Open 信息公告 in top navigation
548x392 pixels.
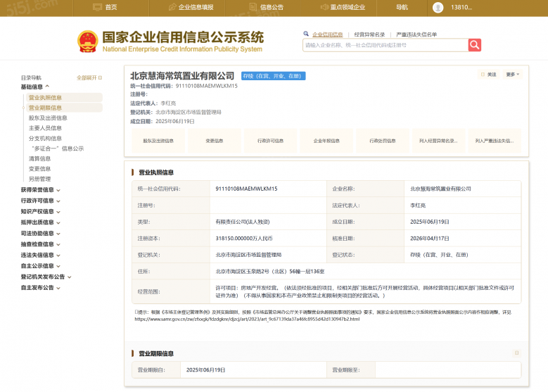coord(267,7)
